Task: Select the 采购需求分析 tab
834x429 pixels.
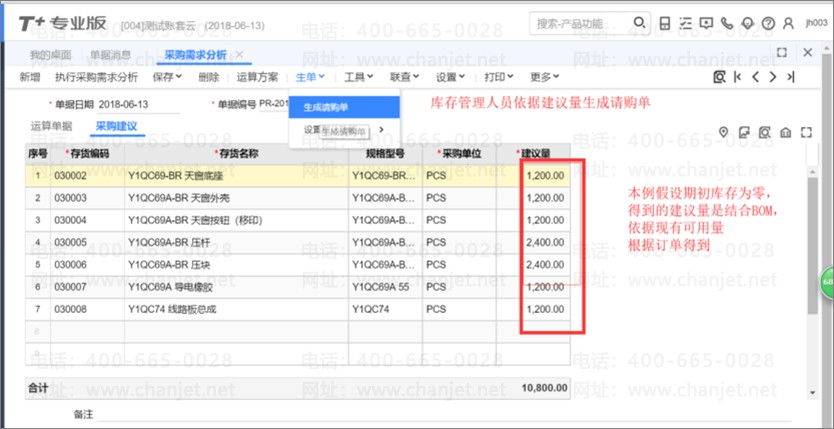Action: [x=195, y=55]
